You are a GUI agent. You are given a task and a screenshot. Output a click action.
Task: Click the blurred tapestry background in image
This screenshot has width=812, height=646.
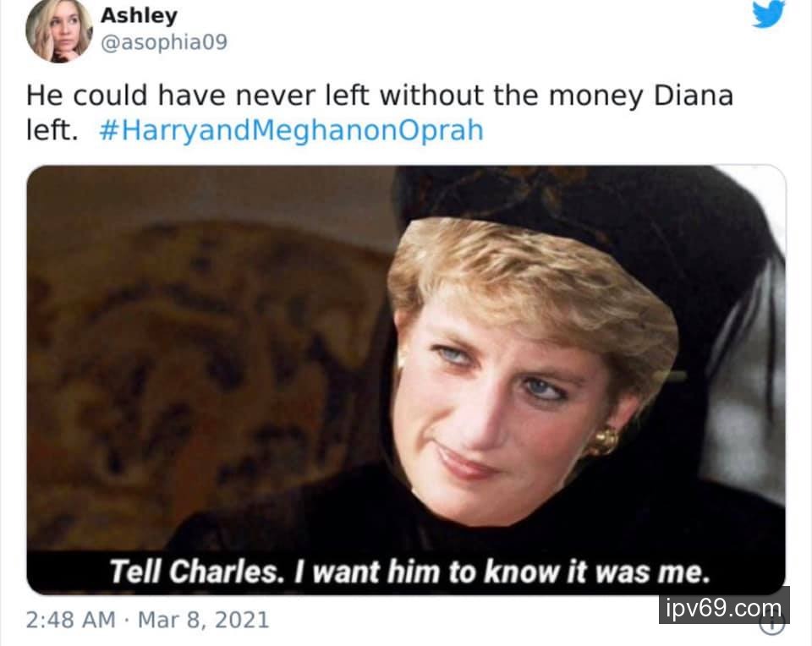click(207, 363)
